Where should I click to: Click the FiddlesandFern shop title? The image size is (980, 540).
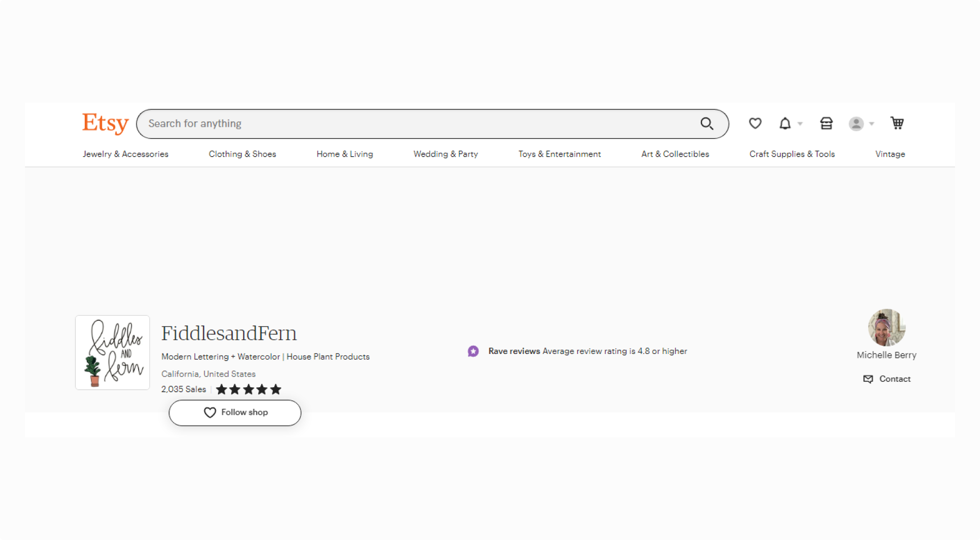pos(229,333)
